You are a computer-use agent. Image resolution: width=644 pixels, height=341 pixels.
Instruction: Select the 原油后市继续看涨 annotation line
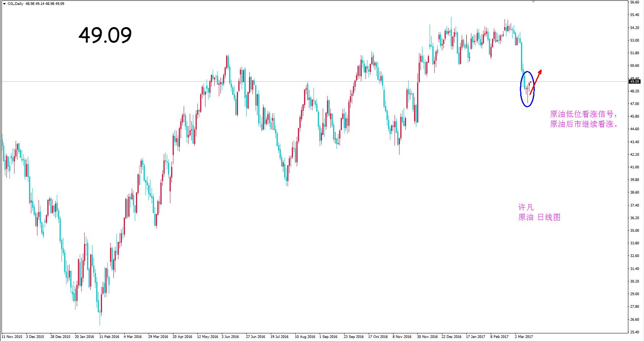point(584,124)
